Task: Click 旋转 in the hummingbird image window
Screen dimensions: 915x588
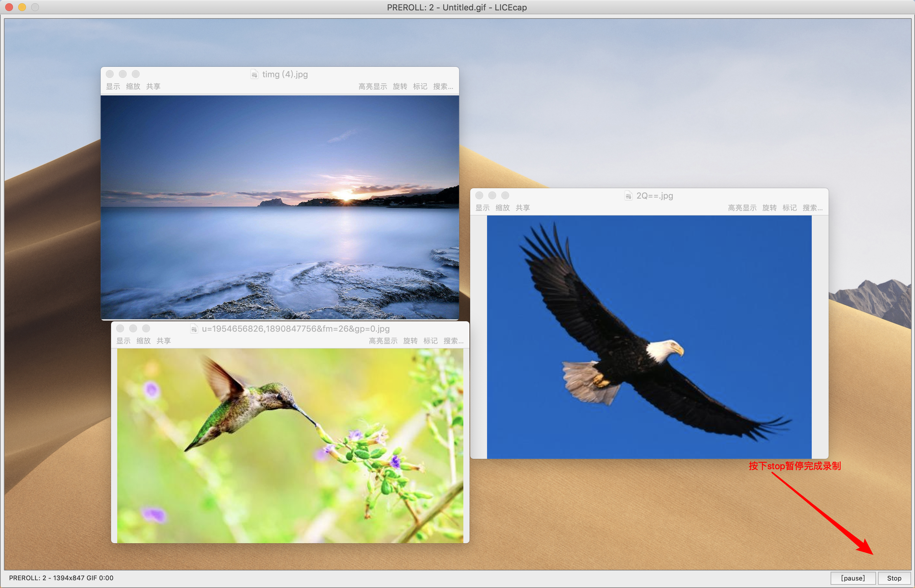Action: click(x=410, y=341)
